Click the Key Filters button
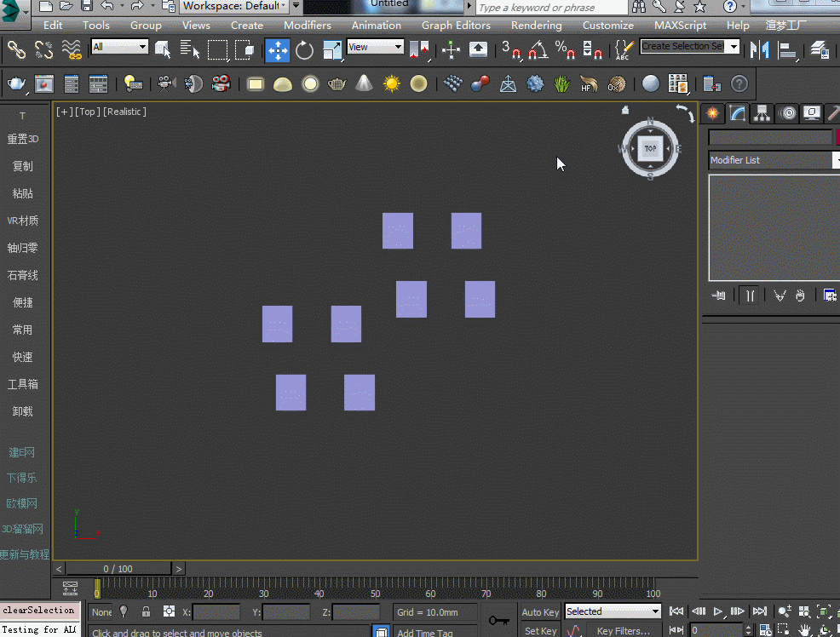 click(x=624, y=631)
